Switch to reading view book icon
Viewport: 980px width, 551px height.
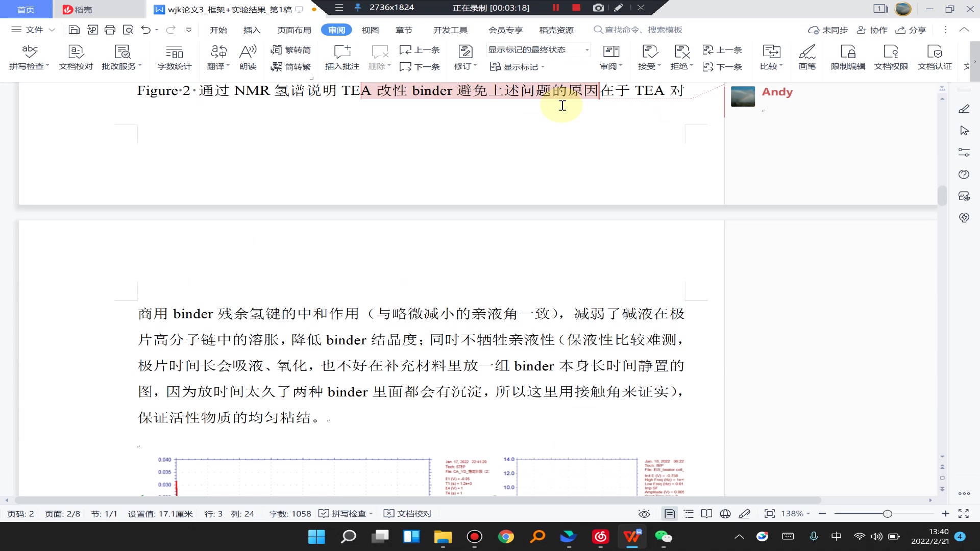[x=707, y=514]
